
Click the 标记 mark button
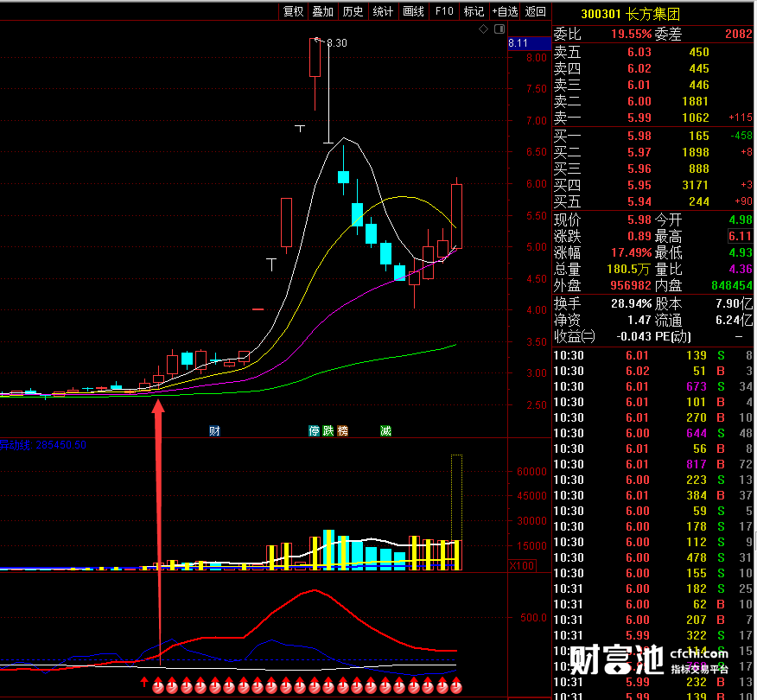pyautogui.click(x=474, y=11)
